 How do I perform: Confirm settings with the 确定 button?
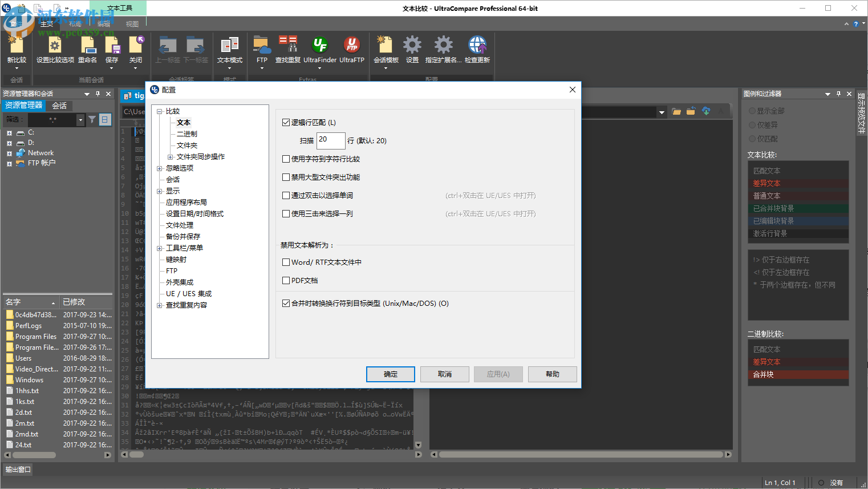[390, 374]
